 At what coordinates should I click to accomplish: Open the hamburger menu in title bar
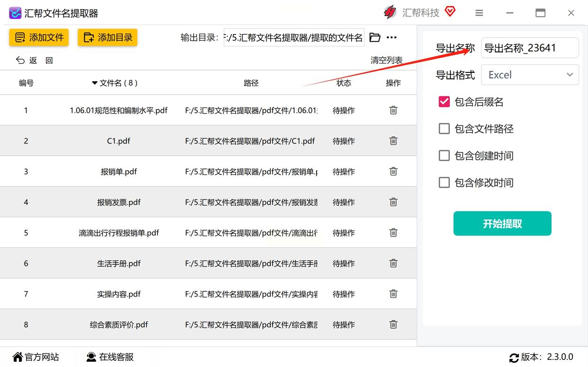coord(479,13)
